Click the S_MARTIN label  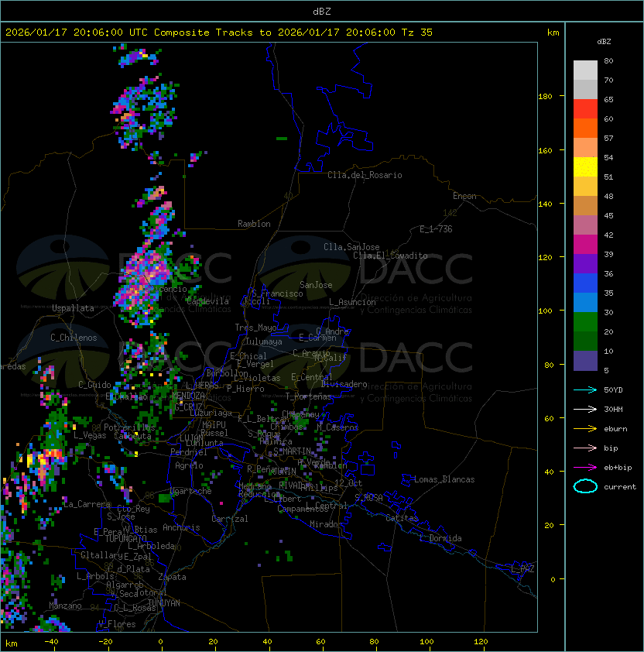pyautogui.click(x=292, y=451)
